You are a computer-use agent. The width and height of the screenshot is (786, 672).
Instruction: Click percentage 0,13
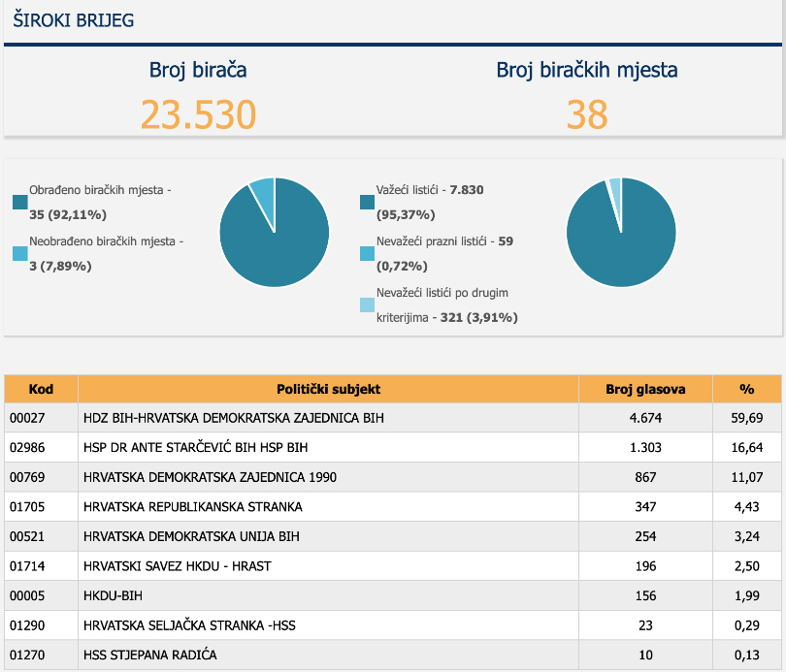click(747, 655)
